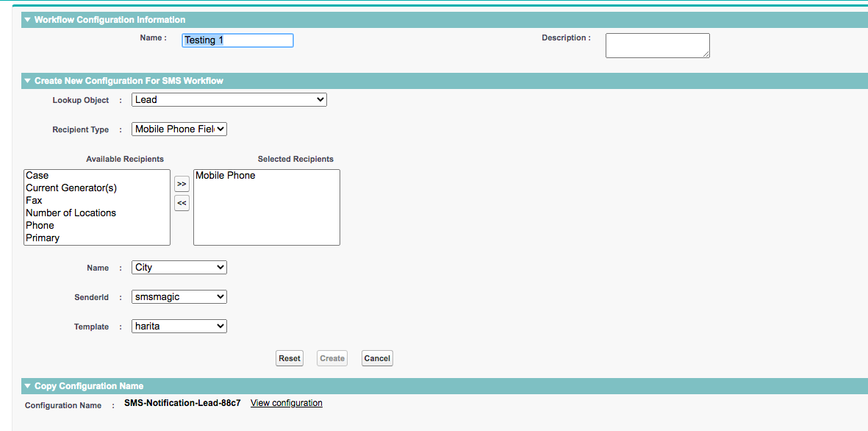Collapse the Copy Configuration Name section
868x431 pixels.
(x=27, y=385)
